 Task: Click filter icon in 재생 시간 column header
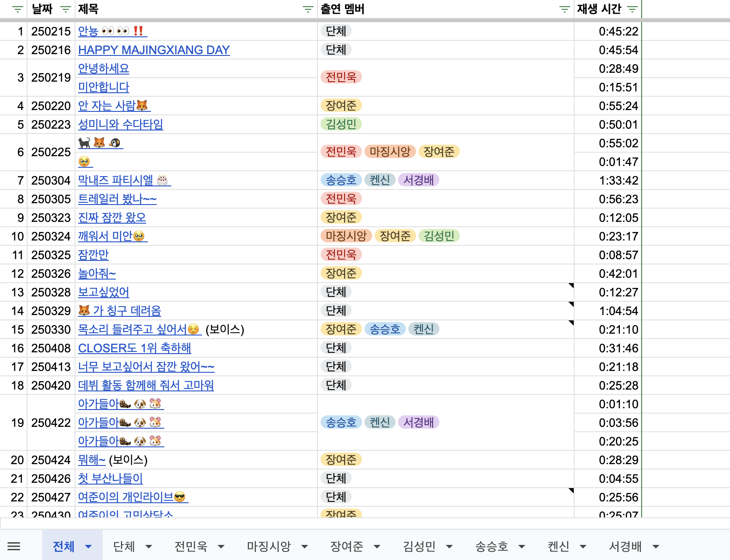pos(632,9)
